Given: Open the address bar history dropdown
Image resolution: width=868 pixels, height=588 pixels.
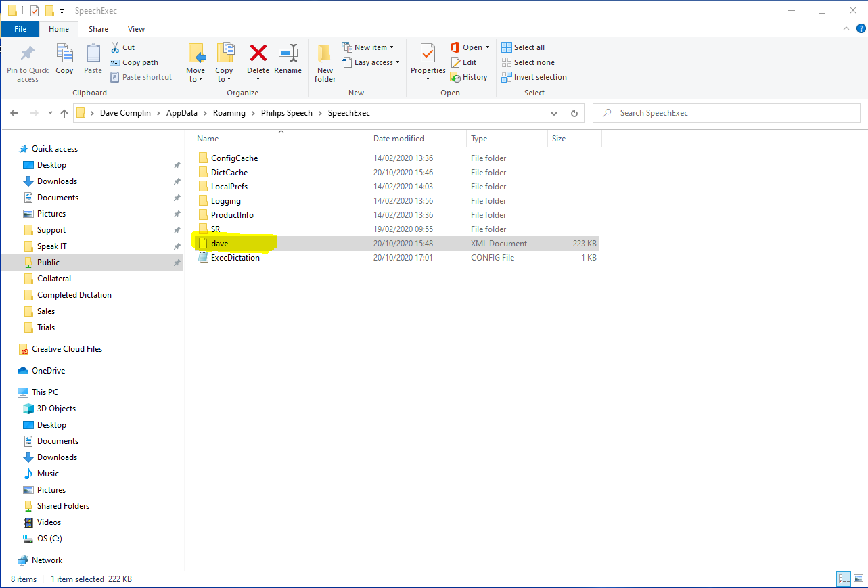Looking at the screenshot, I should (554, 113).
